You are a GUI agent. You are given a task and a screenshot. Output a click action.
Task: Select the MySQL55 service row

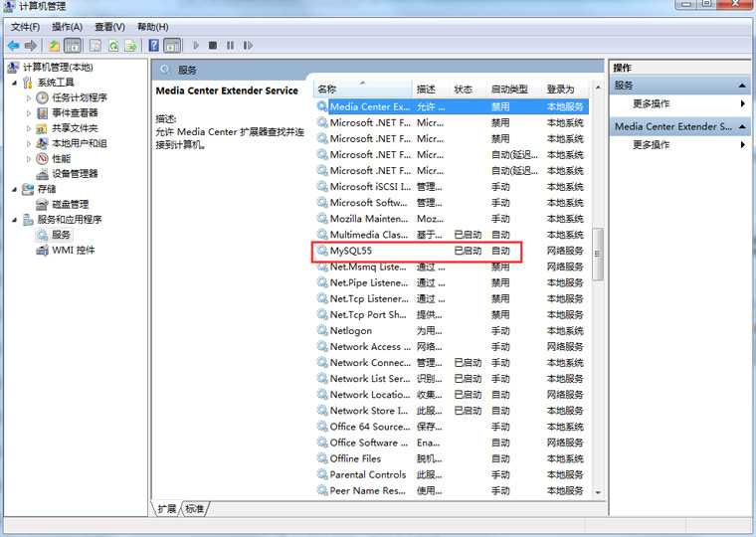[x=452, y=251]
